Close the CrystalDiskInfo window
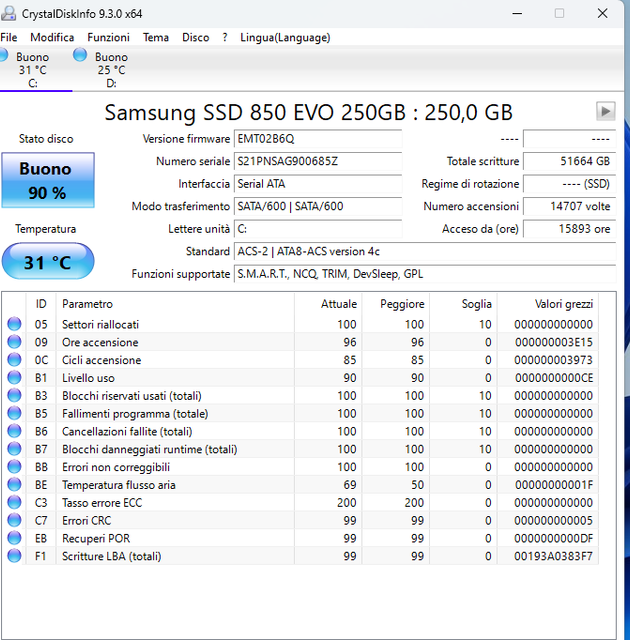 pyautogui.click(x=603, y=13)
